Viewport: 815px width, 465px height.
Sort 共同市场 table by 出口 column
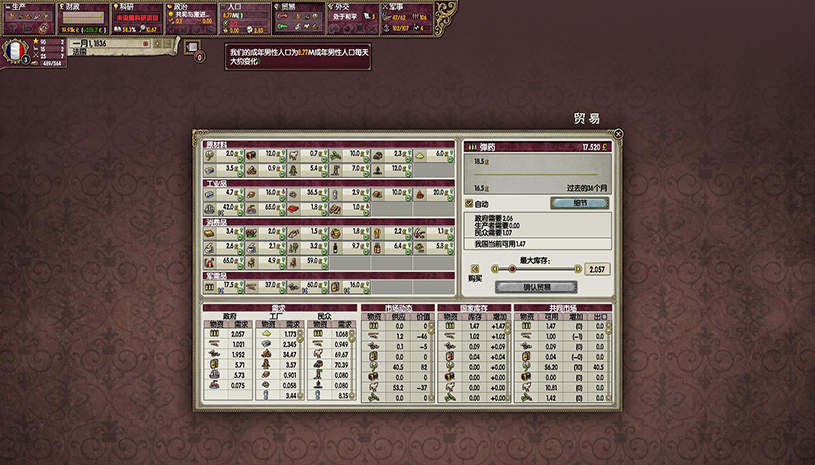click(x=599, y=316)
